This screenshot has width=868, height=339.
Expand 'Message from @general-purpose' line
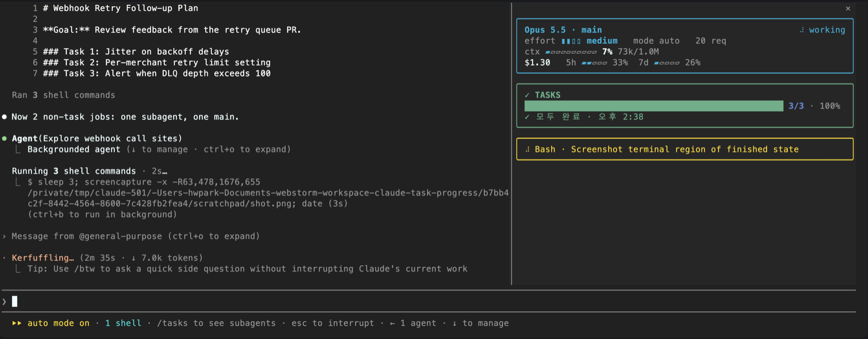point(136,236)
